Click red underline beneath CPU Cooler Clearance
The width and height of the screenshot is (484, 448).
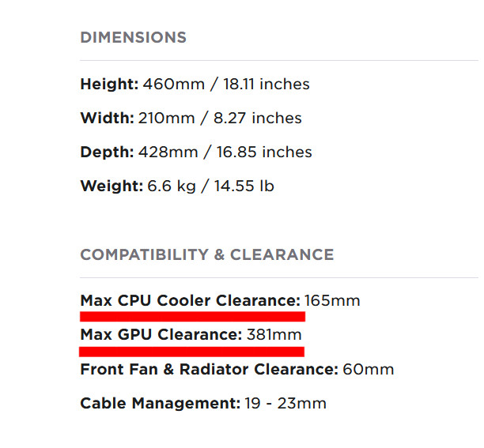[193, 317]
